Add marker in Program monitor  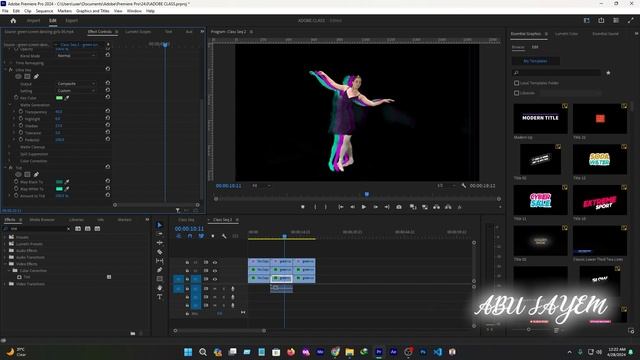302,207
